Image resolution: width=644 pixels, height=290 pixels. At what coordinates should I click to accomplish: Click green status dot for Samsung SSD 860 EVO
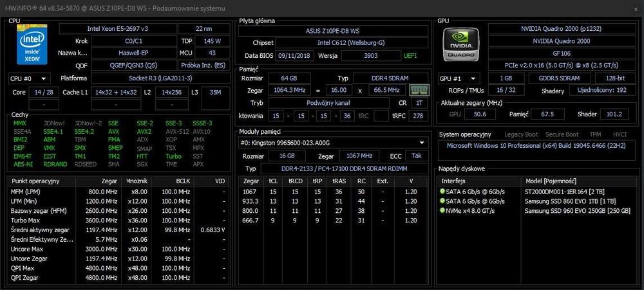point(442,201)
